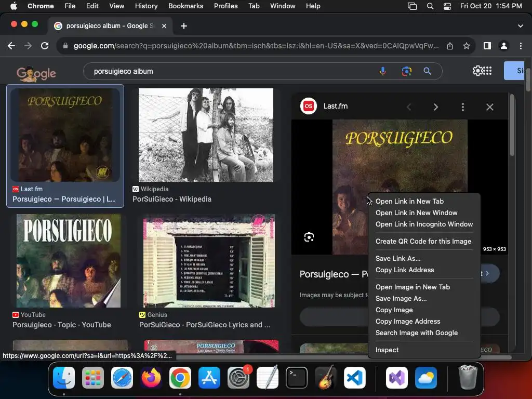Screen dimensions: 532x399
Task: Click the Chrome back arrow
Action: 11,46
